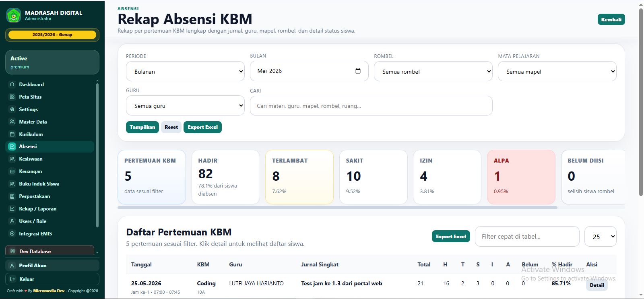Image resolution: width=644 pixels, height=299 pixels.
Task: Click the Keluar logout button
Action: point(52,279)
